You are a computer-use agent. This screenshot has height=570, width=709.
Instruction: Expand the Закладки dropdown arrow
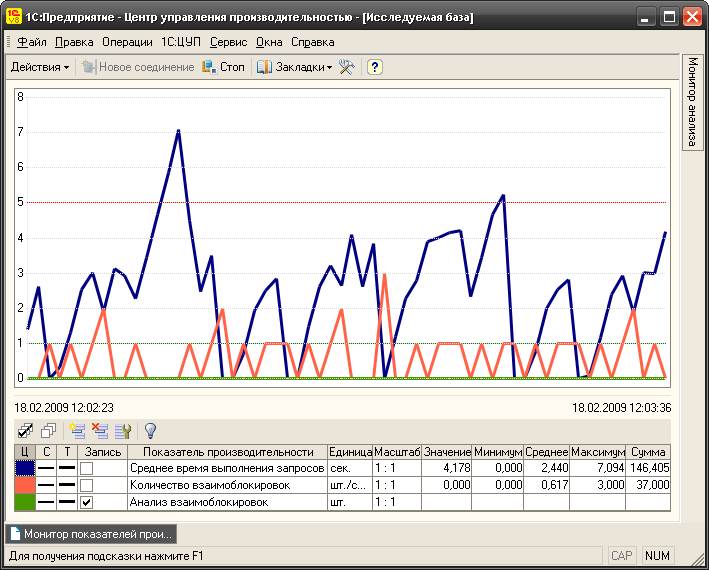pos(329,67)
